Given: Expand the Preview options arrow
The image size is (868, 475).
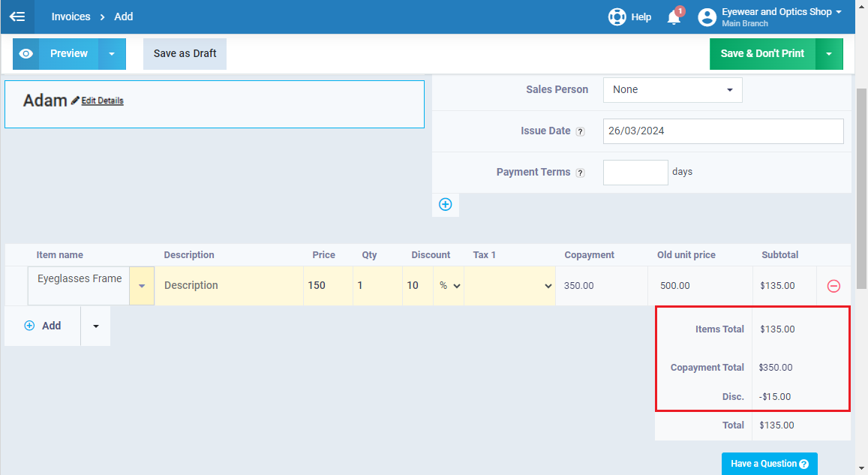Looking at the screenshot, I should click(x=112, y=54).
